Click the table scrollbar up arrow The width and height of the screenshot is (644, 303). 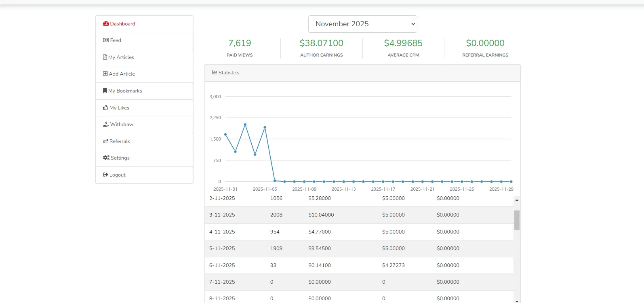click(517, 200)
